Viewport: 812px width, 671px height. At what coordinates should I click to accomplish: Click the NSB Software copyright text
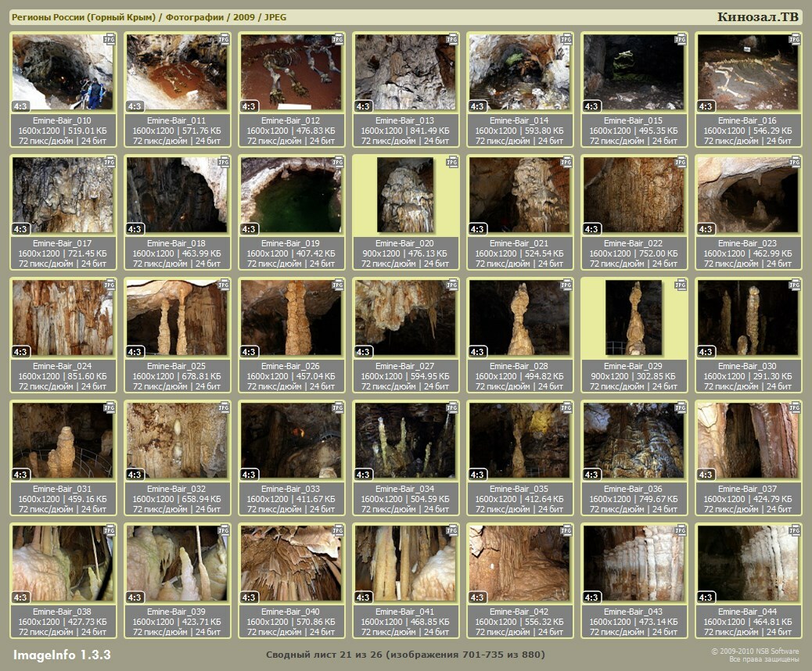click(754, 651)
